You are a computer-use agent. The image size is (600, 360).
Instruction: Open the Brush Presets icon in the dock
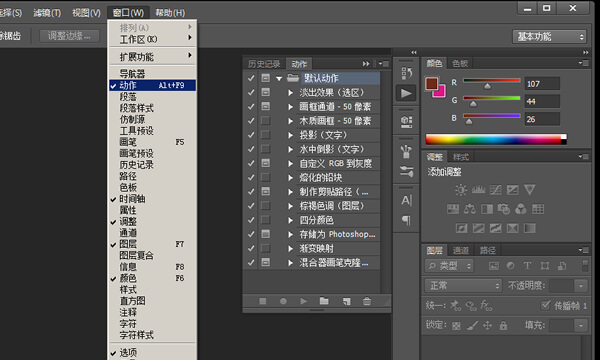pos(406,171)
